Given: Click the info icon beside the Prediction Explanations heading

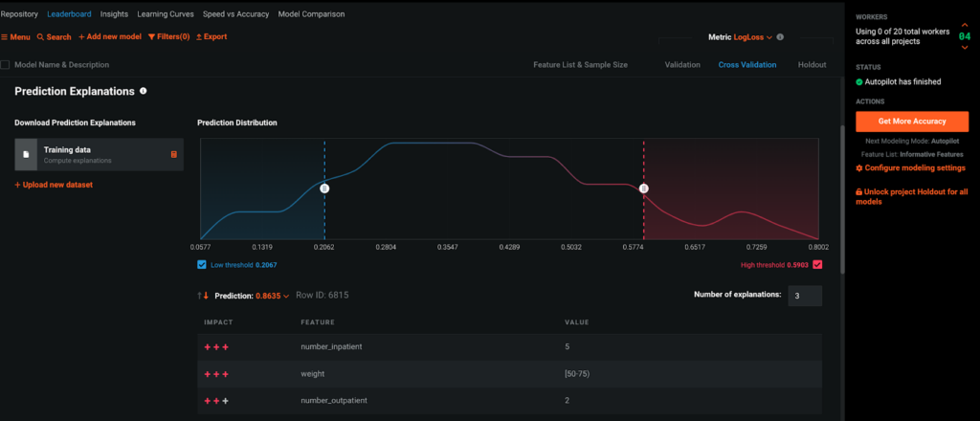Looking at the screenshot, I should coord(144,91).
